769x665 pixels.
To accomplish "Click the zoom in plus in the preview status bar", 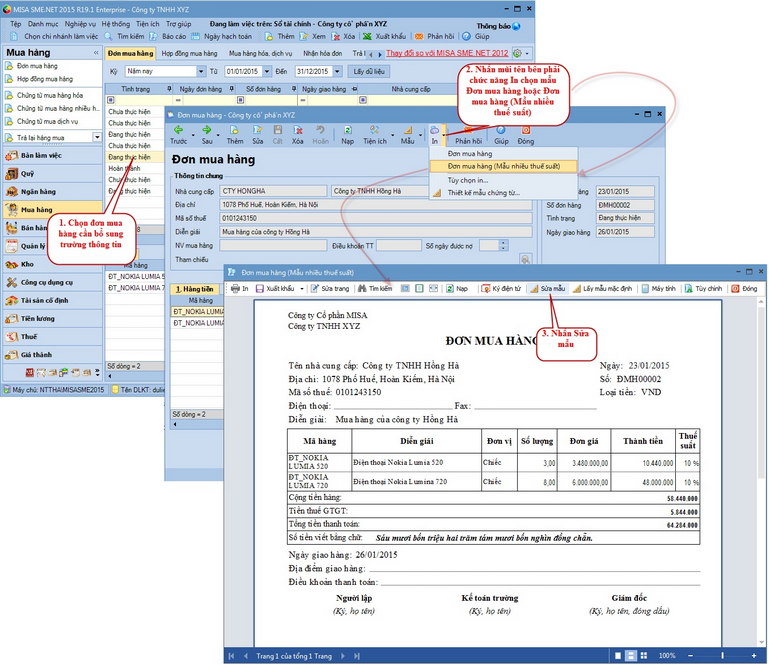I will [754, 656].
